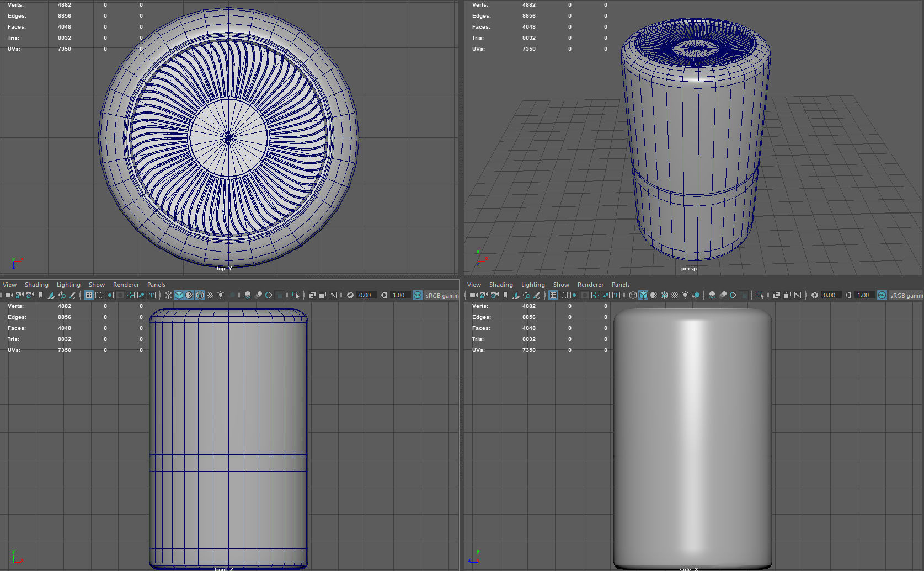Toggle Lock Camera icon in front view toolbar
This screenshot has height=571, width=924.
pyautogui.click(x=19, y=295)
